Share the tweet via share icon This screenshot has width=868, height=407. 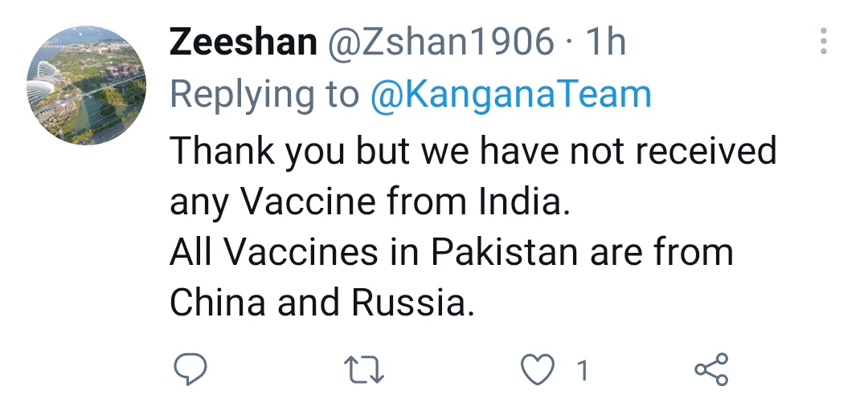[x=712, y=369]
